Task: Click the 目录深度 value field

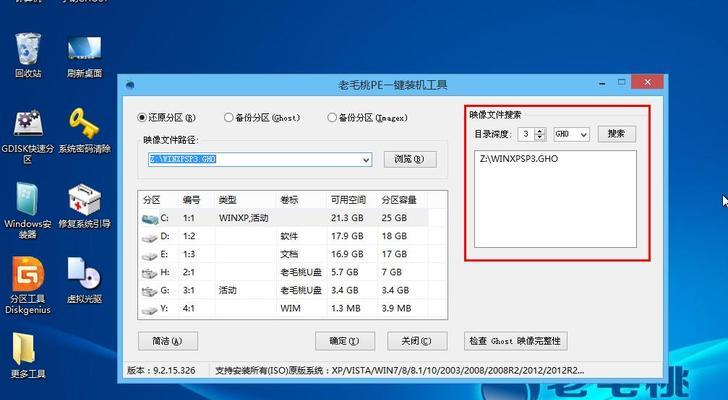Action: tap(526, 134)
